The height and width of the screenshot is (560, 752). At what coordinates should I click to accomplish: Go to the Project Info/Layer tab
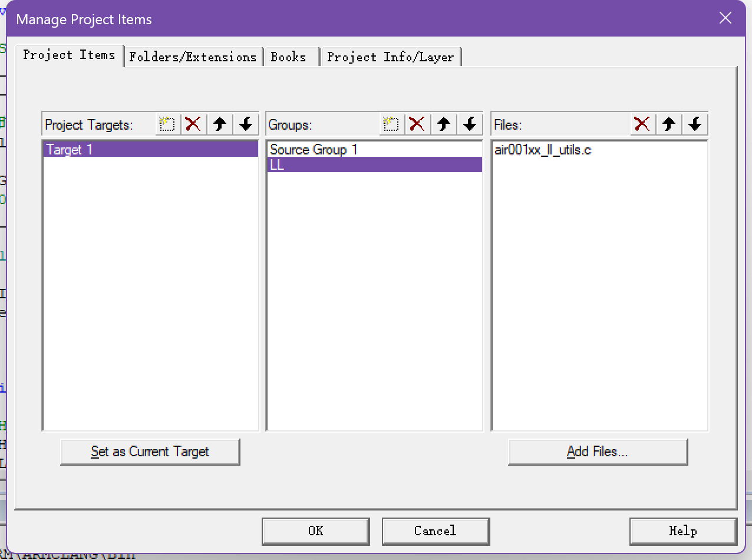point(390,57)
